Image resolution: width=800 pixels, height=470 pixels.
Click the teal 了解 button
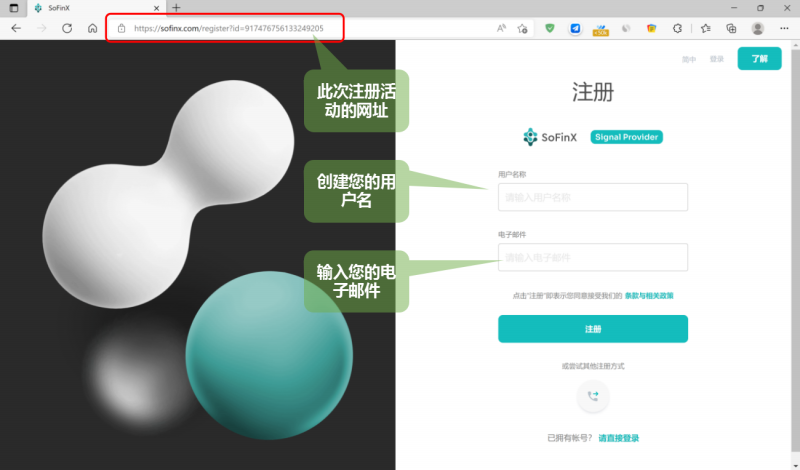coord(759,59)
